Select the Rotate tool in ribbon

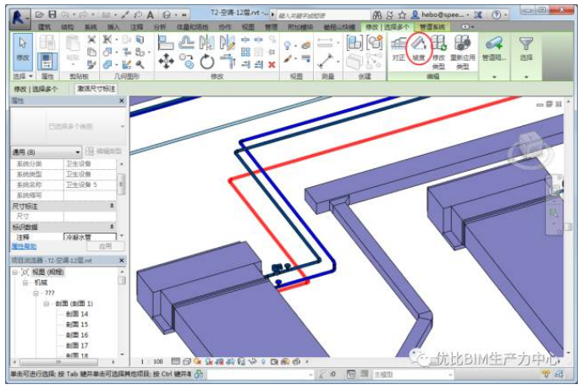point(206,62)
